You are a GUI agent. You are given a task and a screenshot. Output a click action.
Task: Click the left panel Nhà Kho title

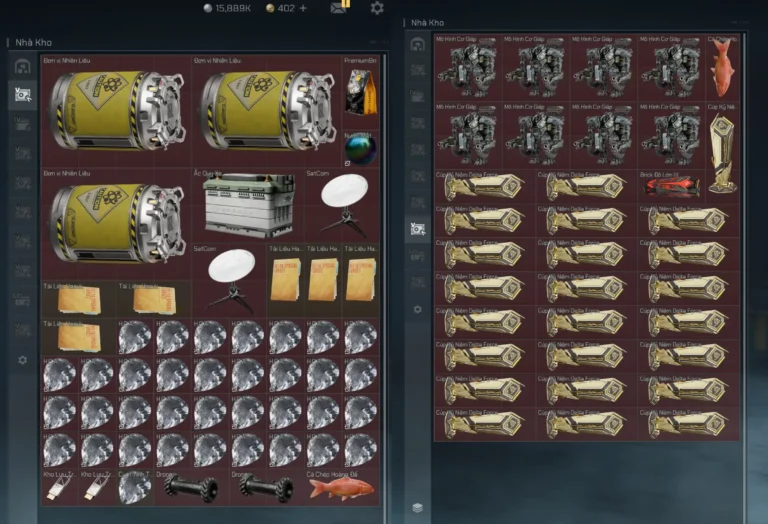point(33,43)
